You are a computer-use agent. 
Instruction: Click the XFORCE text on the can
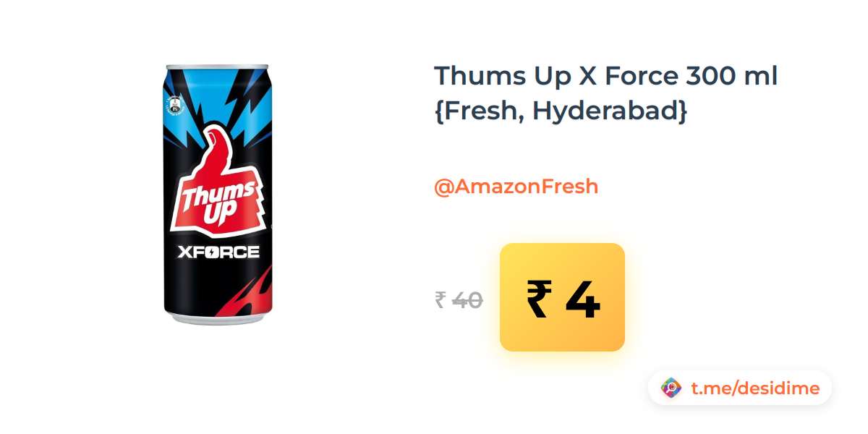point(218,252)
